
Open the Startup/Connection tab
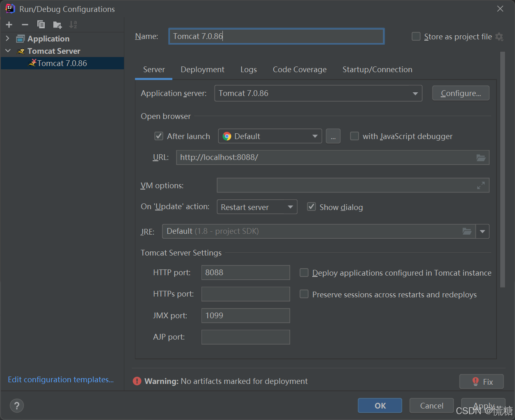coord(378,70)
